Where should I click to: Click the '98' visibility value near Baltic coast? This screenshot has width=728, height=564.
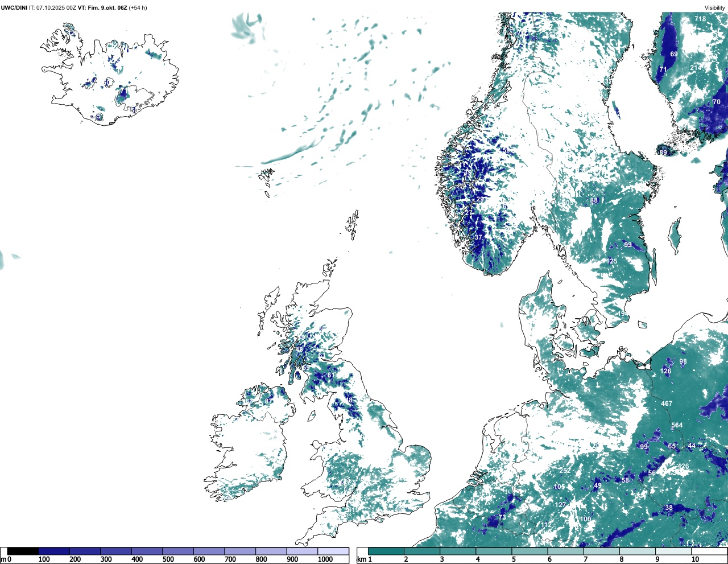coord(683,361)
